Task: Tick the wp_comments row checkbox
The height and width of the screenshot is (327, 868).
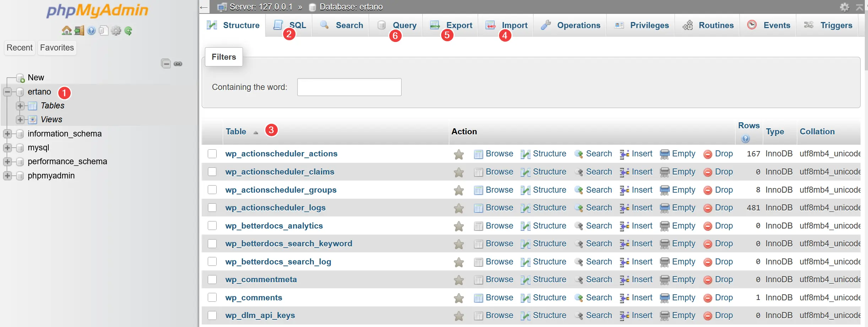Action: point(212,297)
